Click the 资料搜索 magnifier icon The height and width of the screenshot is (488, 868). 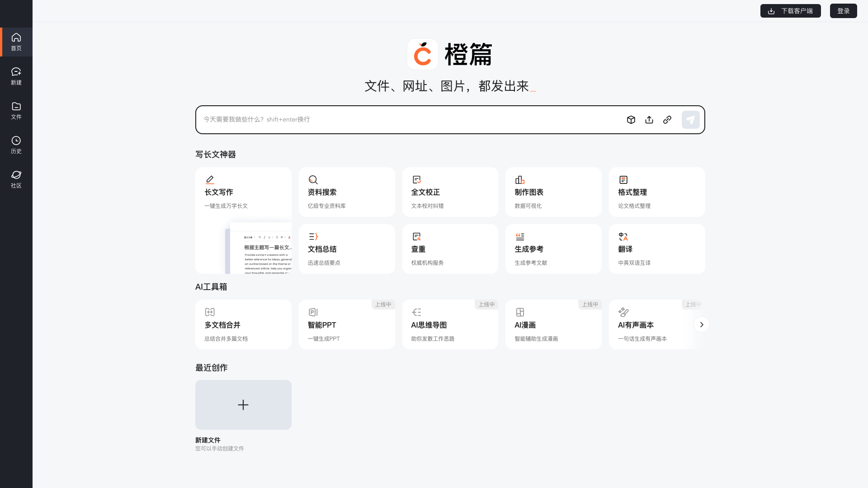tap(313, 180)
